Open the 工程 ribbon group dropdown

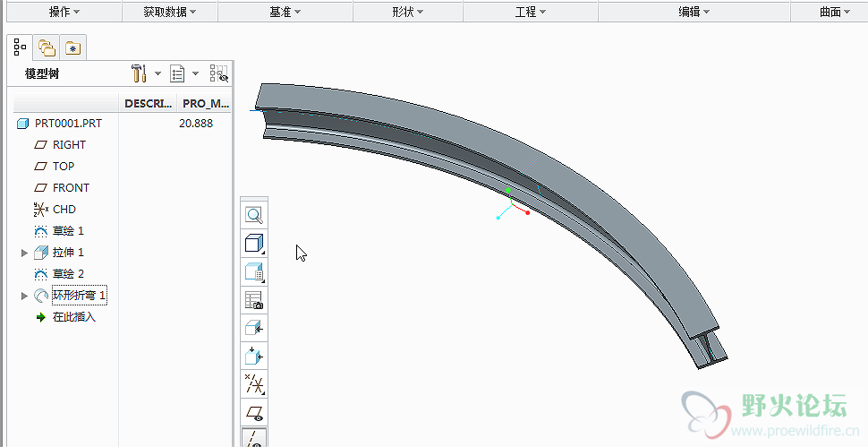531,12
